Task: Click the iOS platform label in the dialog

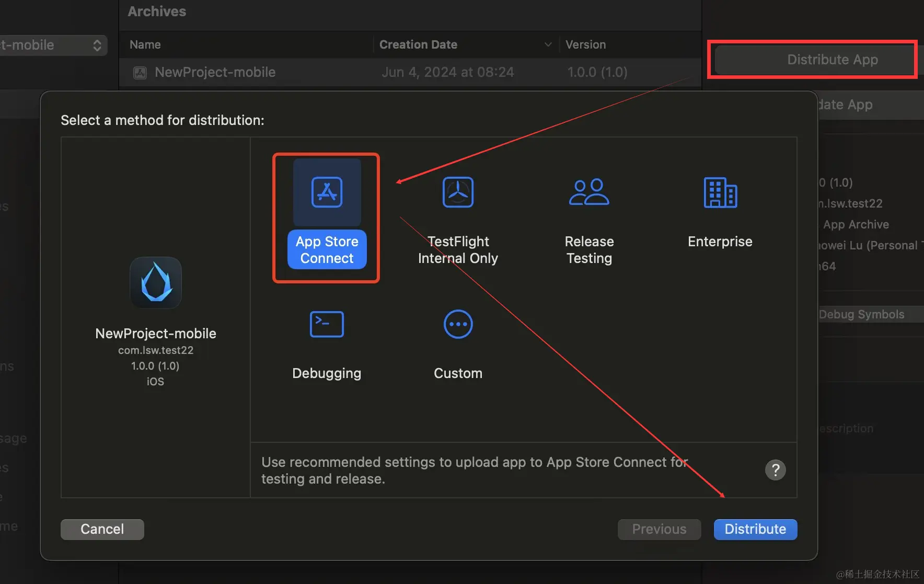Action: [155, 382]
